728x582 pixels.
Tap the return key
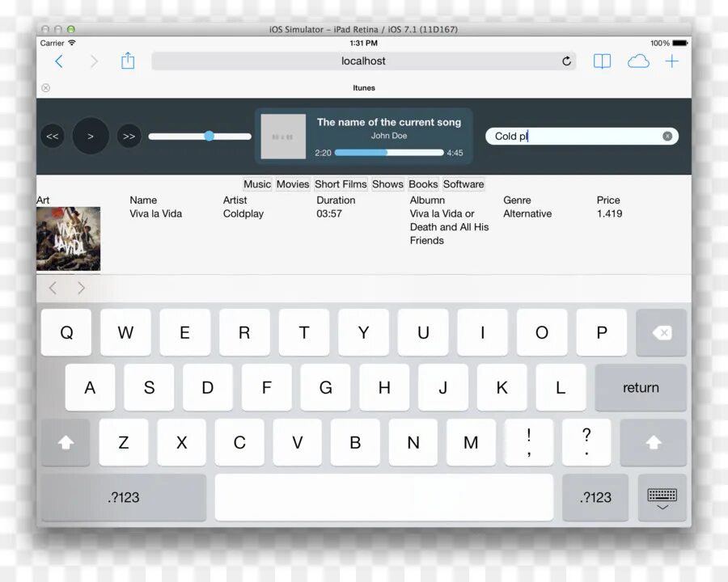[641, 387]
